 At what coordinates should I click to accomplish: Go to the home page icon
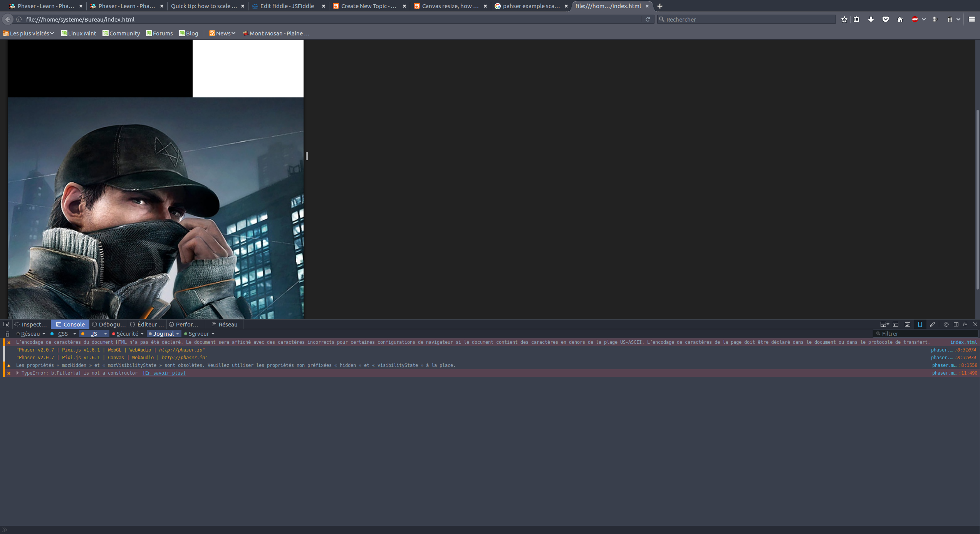click(x=900, y=19)
